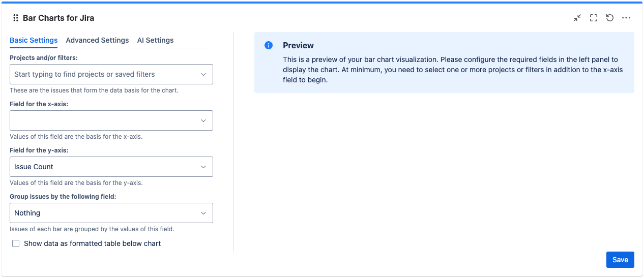Switch to the Advanced Settings tab
This screenshot has height=278, width=644.
coord(97,40)
